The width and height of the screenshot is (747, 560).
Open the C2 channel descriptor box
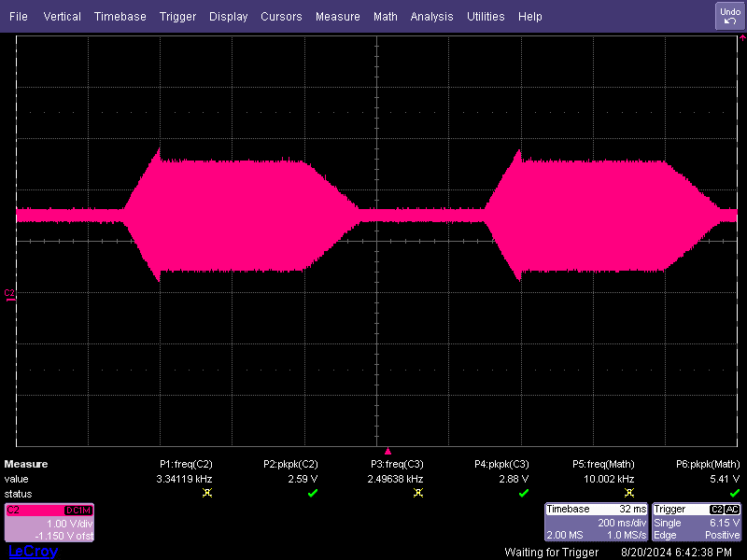[x=49, y=522]
